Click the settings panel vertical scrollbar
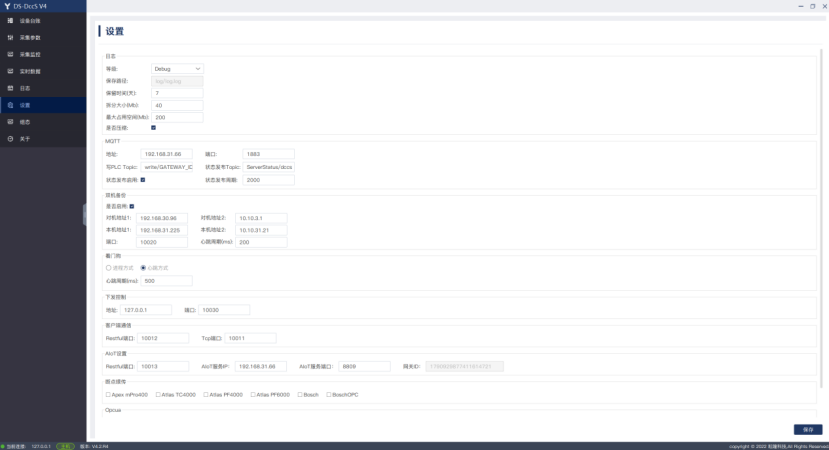 pos(821,218)
